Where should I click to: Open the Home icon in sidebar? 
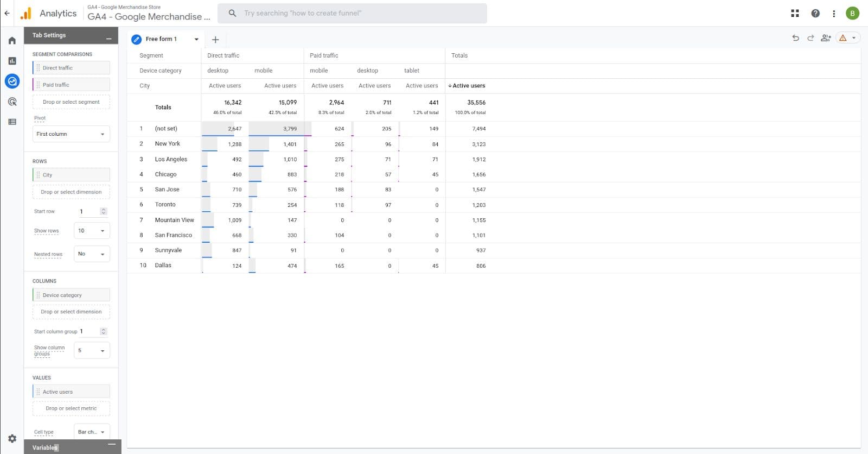12,41
